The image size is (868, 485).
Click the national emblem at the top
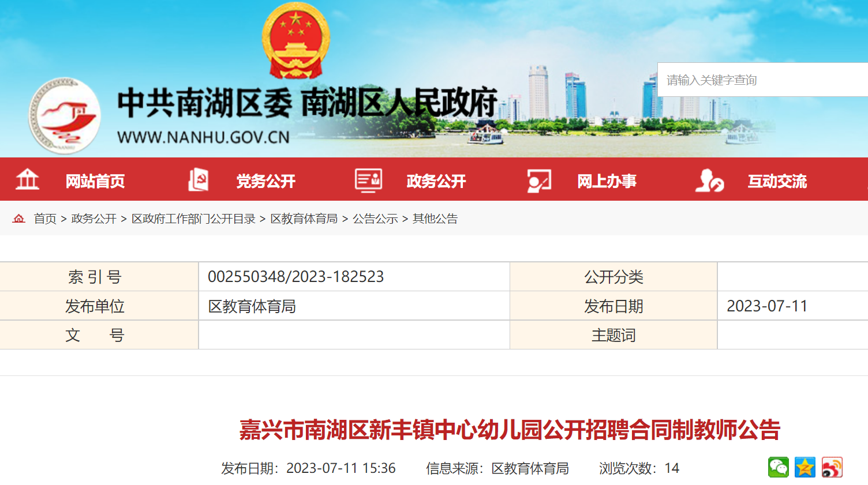(x=295, y=40)
